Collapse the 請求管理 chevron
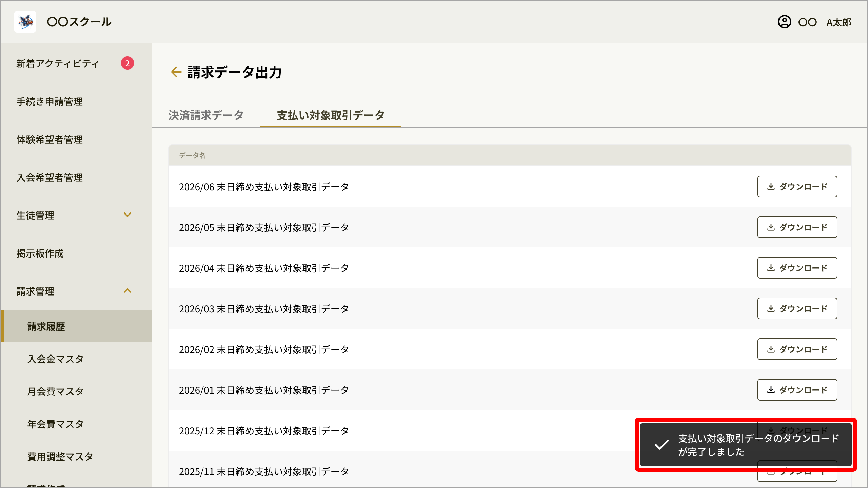The height and width of the screenshot is (488, 868). [x=127, y=291]
